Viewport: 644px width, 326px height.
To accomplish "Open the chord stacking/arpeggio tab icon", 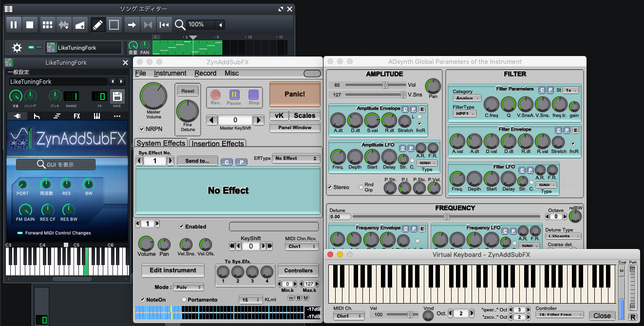I will (57, 116).
